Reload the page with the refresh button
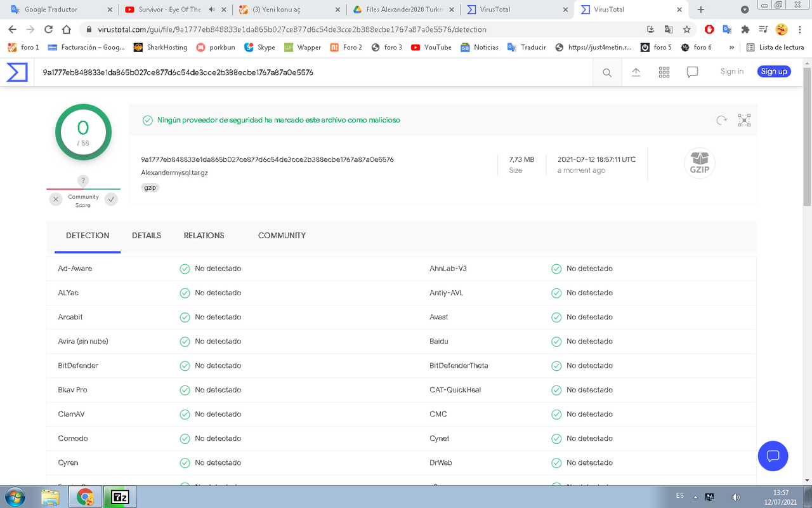This screenshot has height=508, width=812. (48, 29)
